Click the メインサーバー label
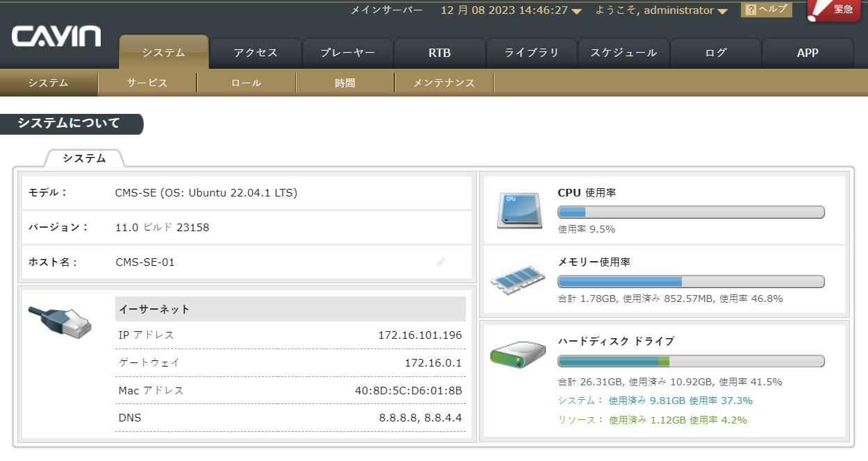This screenshot has height=461, width=868. (387, 10)
